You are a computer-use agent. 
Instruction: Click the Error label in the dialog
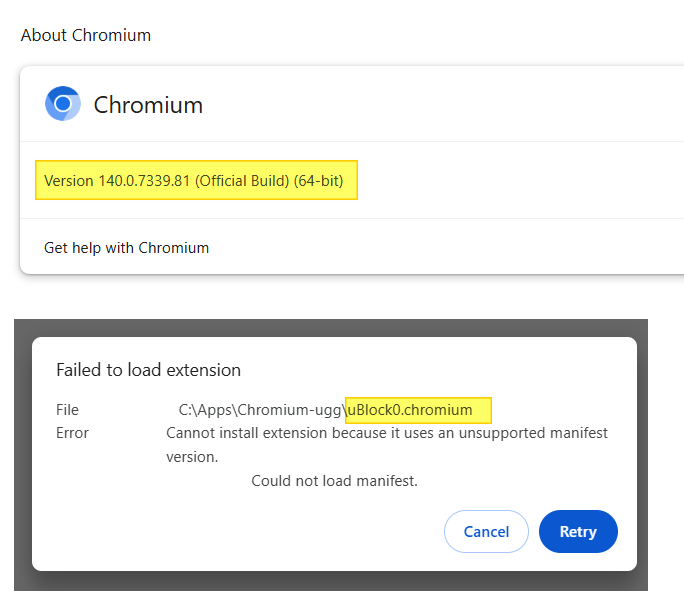click(72, 433)
